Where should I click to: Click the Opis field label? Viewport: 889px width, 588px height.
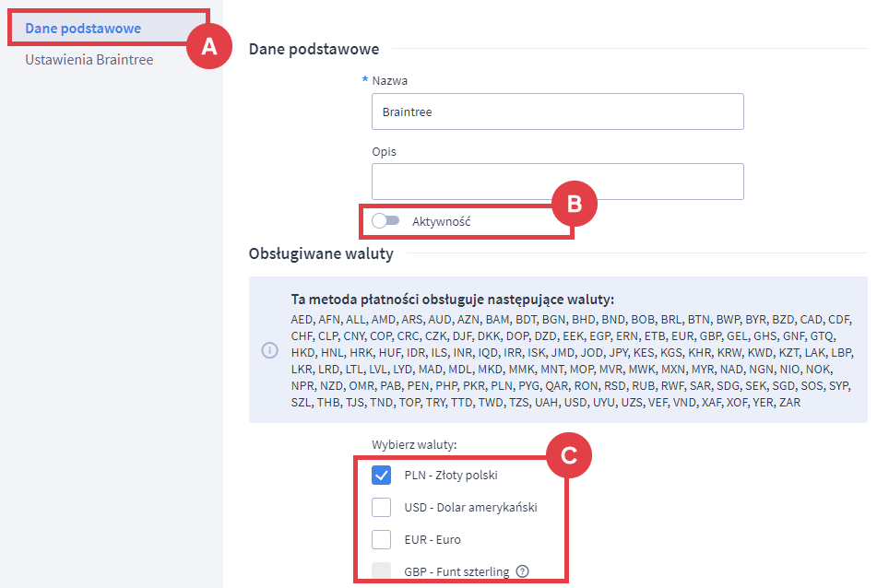click(x=384, y=152)
